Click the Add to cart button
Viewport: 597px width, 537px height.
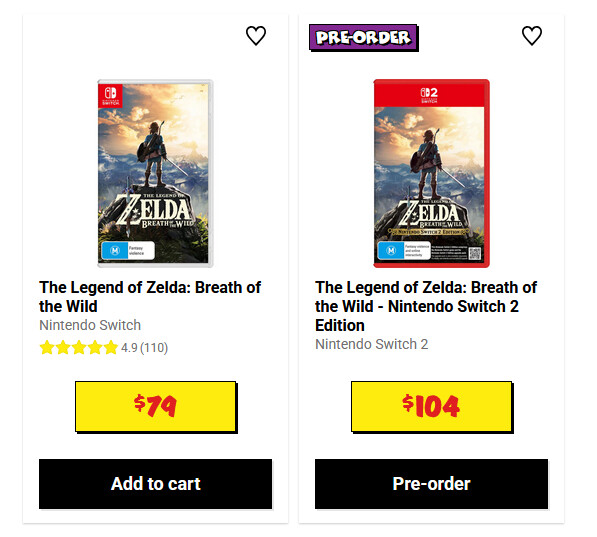155,484
